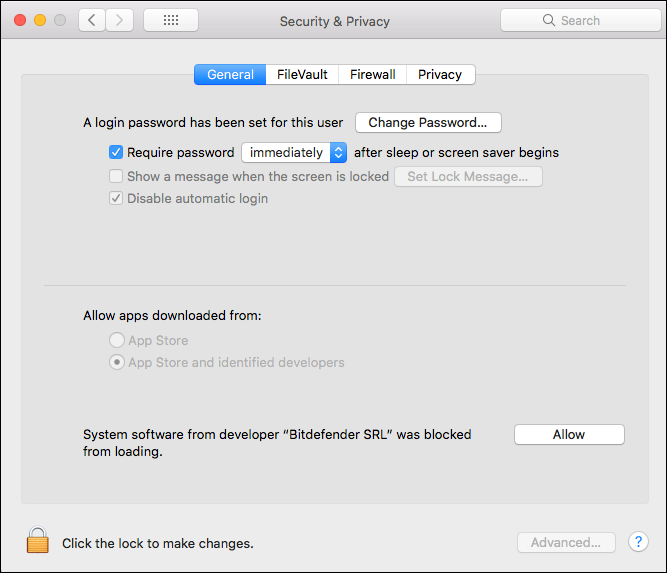
Task: Click the Security & Privacy window title
Action: pos(335,21)
